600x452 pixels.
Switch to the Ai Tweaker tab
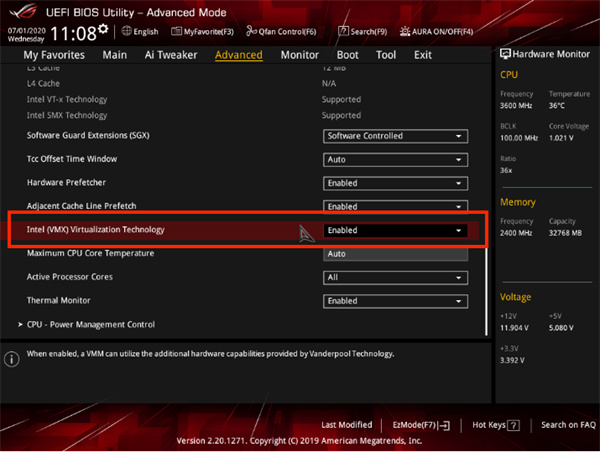point(170,55)
